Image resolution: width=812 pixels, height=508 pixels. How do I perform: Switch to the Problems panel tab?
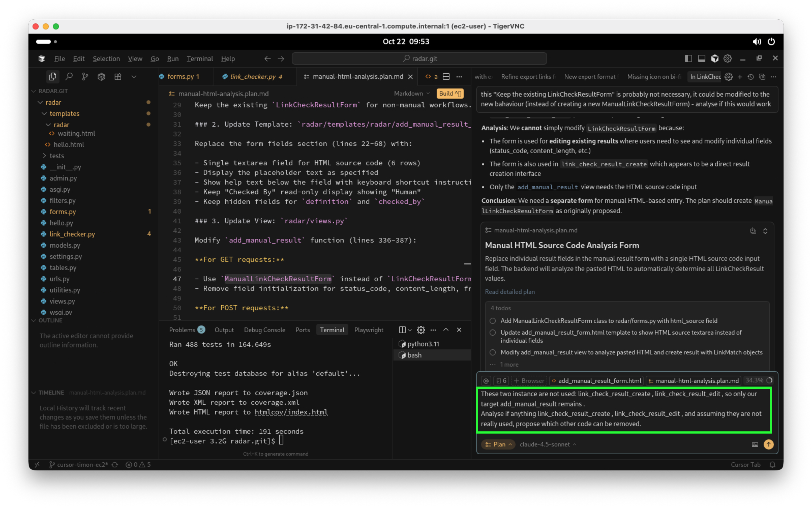click(x=182, y=330)
